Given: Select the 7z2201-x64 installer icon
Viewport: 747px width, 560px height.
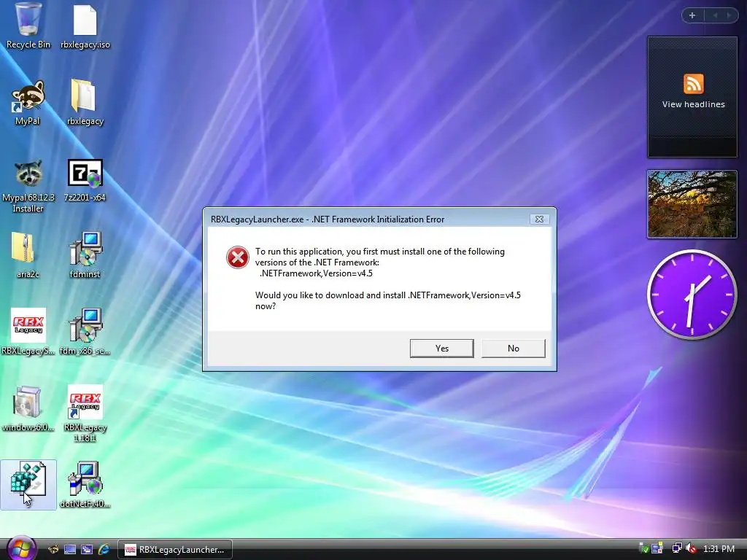Looking at the screenshot, I should click(85, 180).
